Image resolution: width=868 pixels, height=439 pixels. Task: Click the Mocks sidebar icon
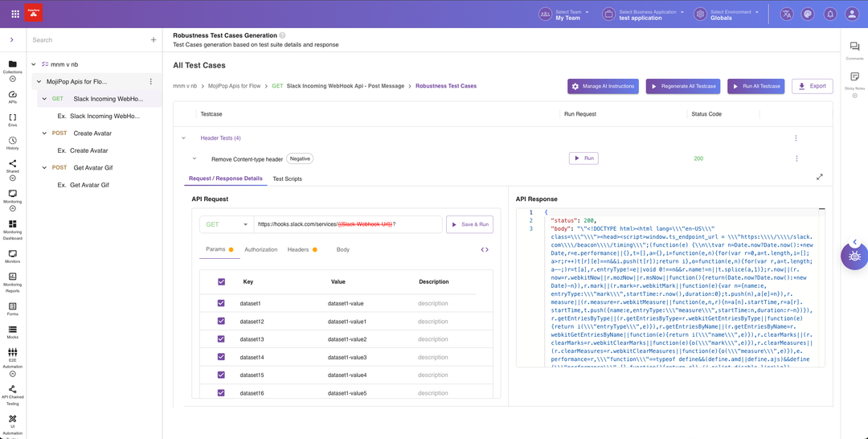pyautogui.click(x=12, y=330)
